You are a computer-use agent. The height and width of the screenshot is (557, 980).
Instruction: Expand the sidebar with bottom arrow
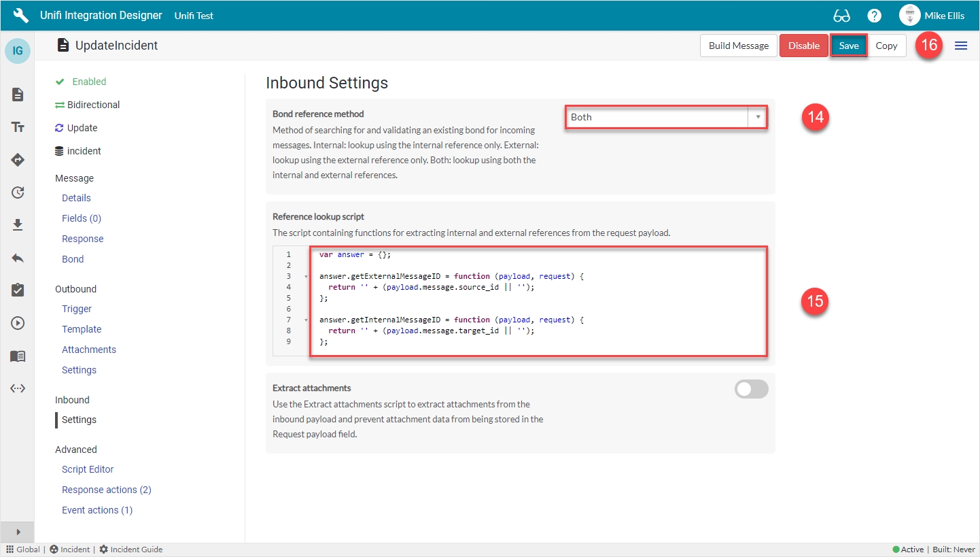click(x=18, y=532)
